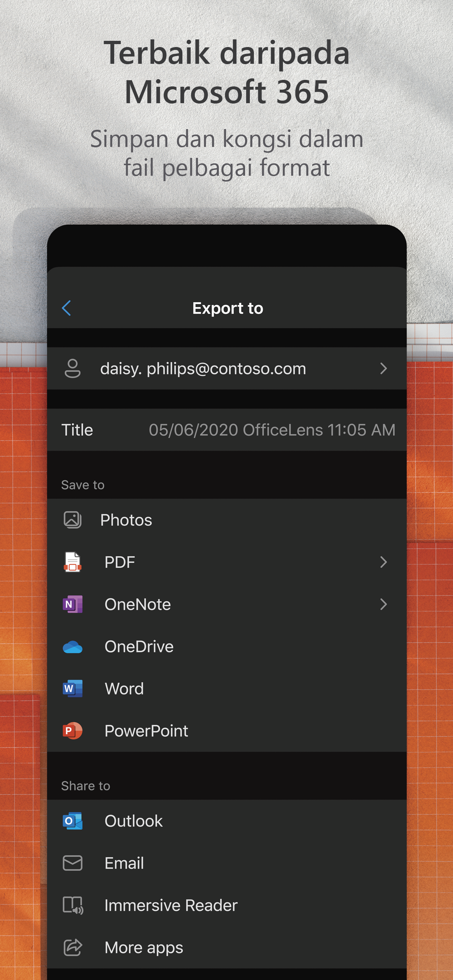This screenshot has width=453, height=980.
Task: Click the OneDrive cloud icon
Action: (72, 647)
